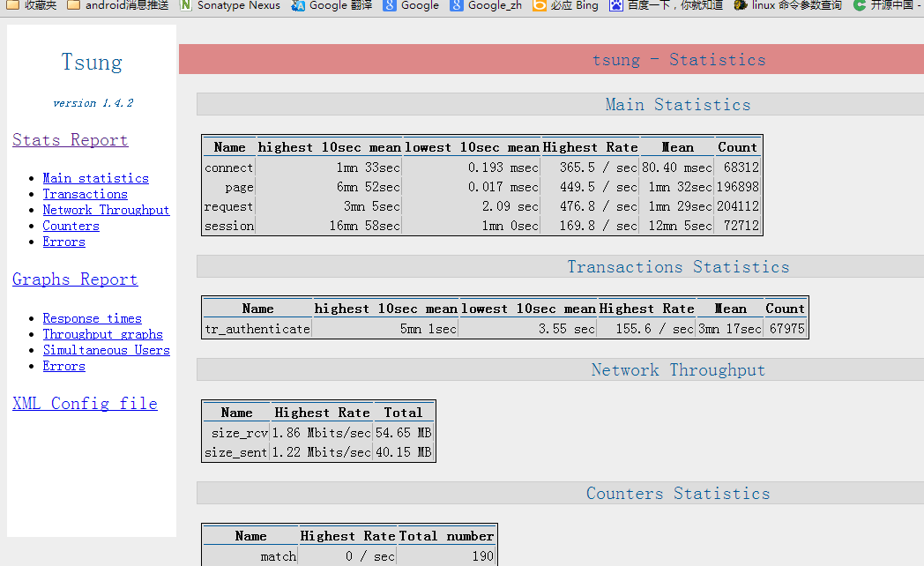Select connect mean 80.40 msec
The image size is (924, 566).
(676, 168)
